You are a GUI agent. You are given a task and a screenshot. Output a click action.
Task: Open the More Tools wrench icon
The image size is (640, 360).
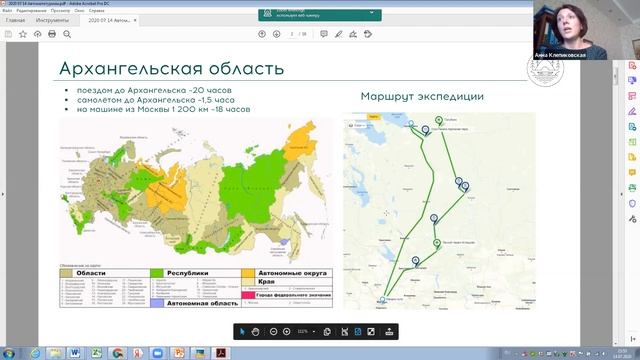click(632, 219)
